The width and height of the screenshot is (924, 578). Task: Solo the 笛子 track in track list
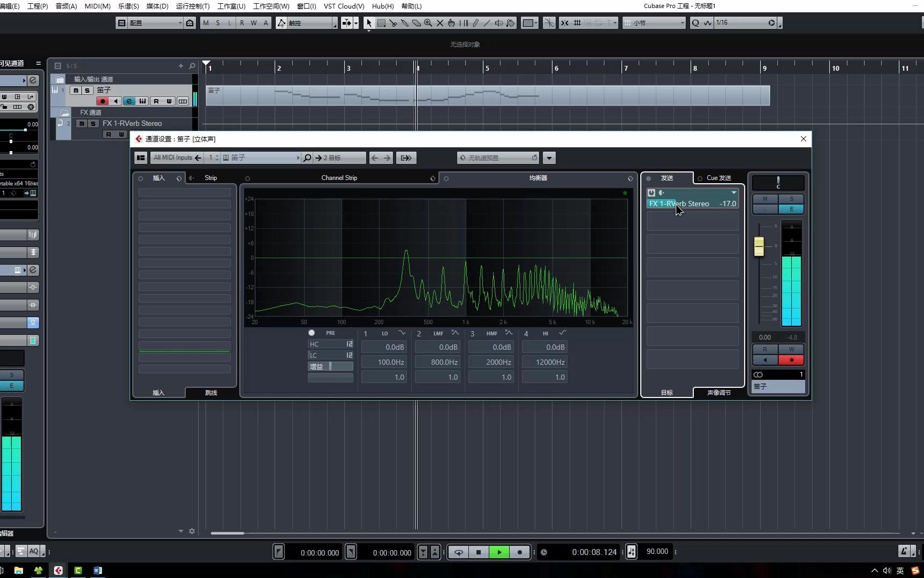87,91
